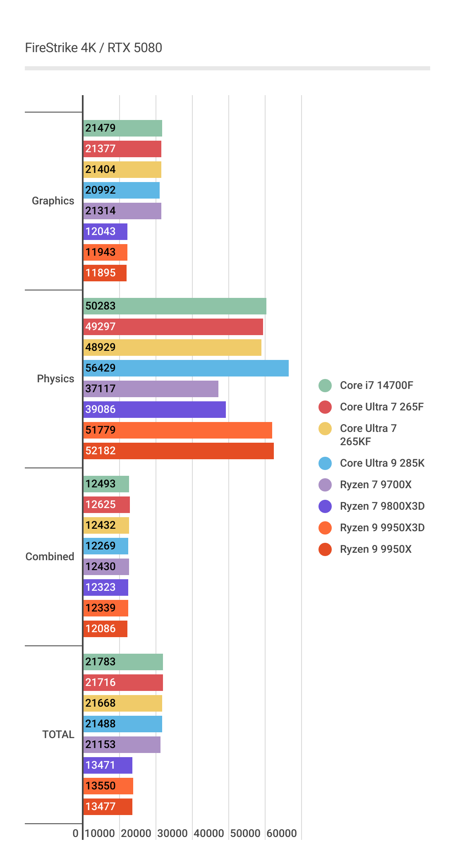Image resolution: width=455 pixels, height=868 pixels.
Task: Click the Graphics bar showing 21479
Action: pyautogui.click(x=122, y=128)
